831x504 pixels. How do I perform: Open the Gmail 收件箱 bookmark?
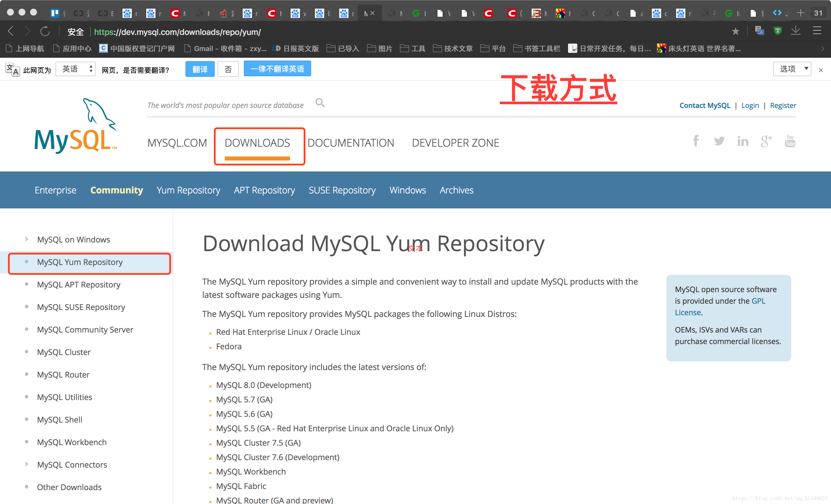[x=225, y=48]
